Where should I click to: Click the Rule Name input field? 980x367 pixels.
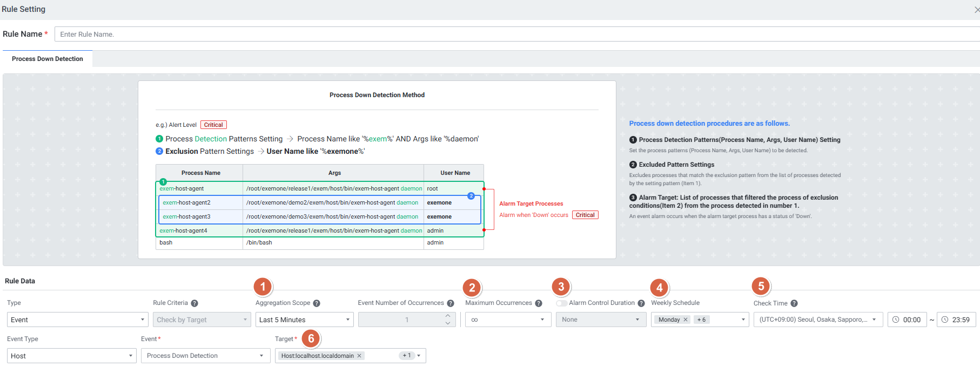tap(513, 34)
